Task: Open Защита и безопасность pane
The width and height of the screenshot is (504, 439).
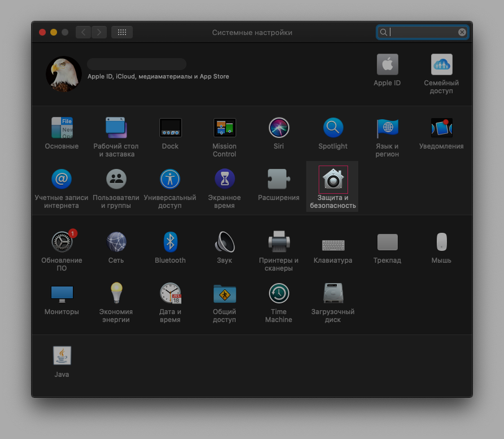Action: tap(333, 179)
